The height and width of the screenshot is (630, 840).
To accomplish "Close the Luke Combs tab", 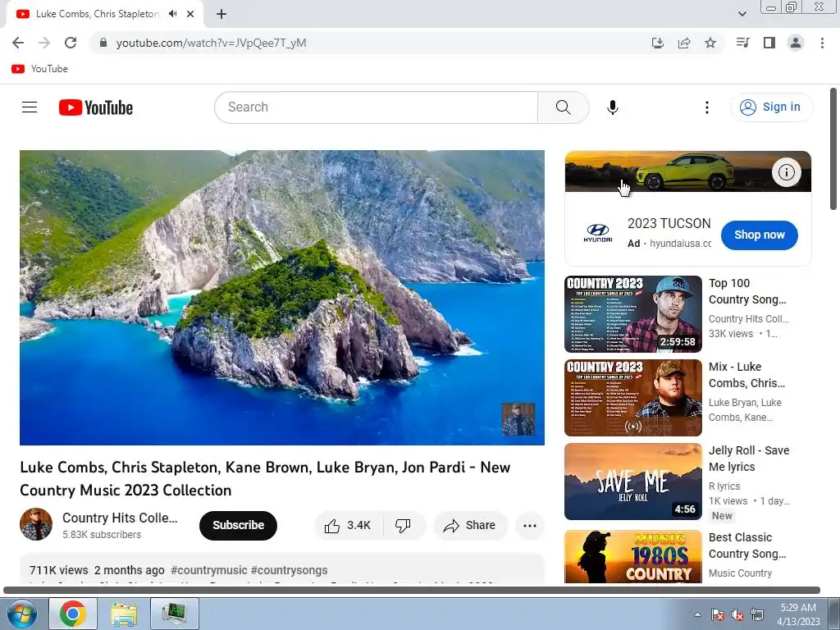I will [190, 14].
